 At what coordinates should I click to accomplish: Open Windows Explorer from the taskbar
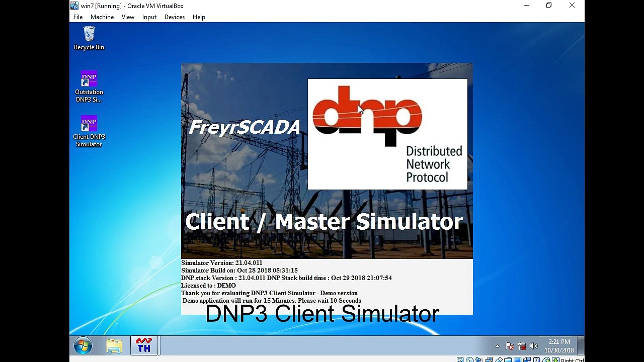coord(114,346)
